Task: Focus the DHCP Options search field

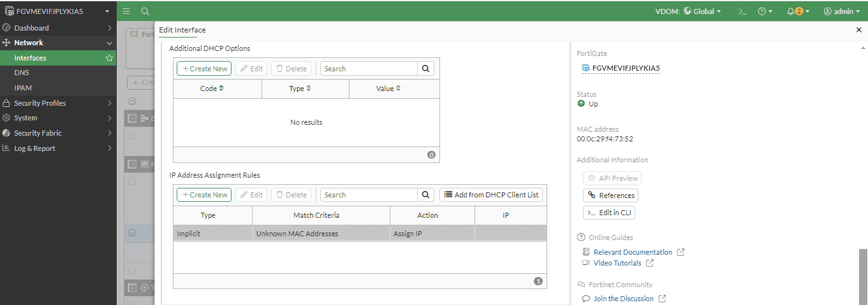Action: tap(369, 69)
